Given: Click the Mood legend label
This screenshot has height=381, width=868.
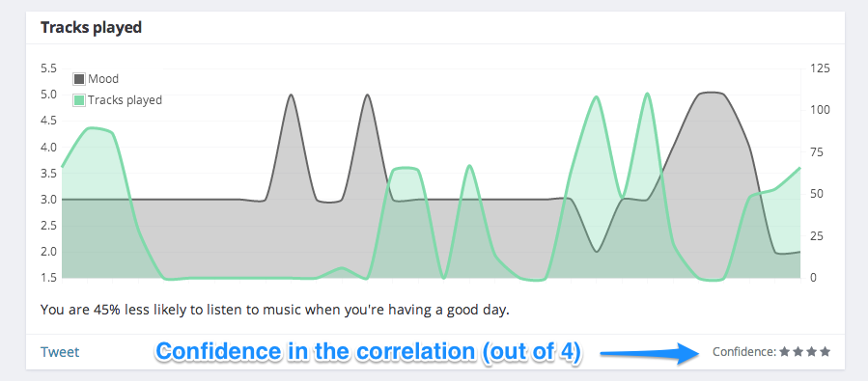Looking at the screenshot, I should click(x=103, y=79).
